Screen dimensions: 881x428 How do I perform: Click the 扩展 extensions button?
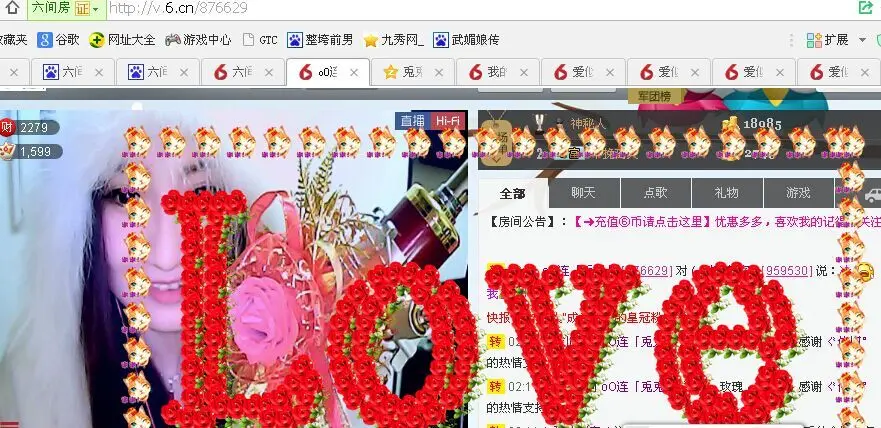click(827, 40)
